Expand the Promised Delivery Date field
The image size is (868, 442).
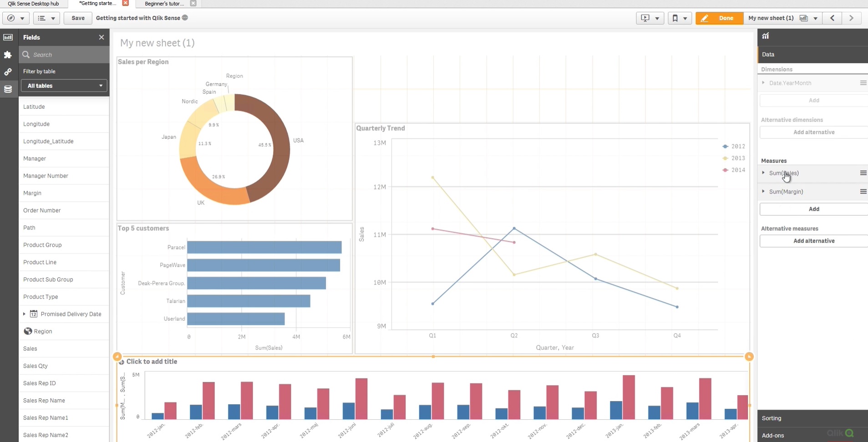[24, 314]
